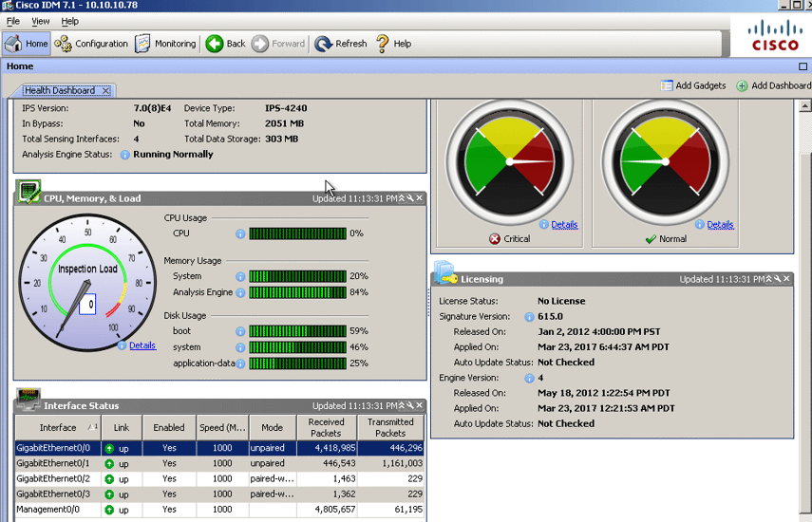Image resolution: width=812 pixels, height=522 pixels.
Task: Collapse the CPU, Memory, & Load gadget
Action: (x=402, y=198)
